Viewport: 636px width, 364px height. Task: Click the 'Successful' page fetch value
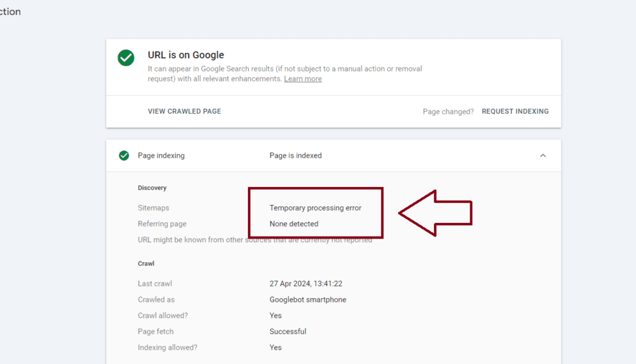click(288, 332)
